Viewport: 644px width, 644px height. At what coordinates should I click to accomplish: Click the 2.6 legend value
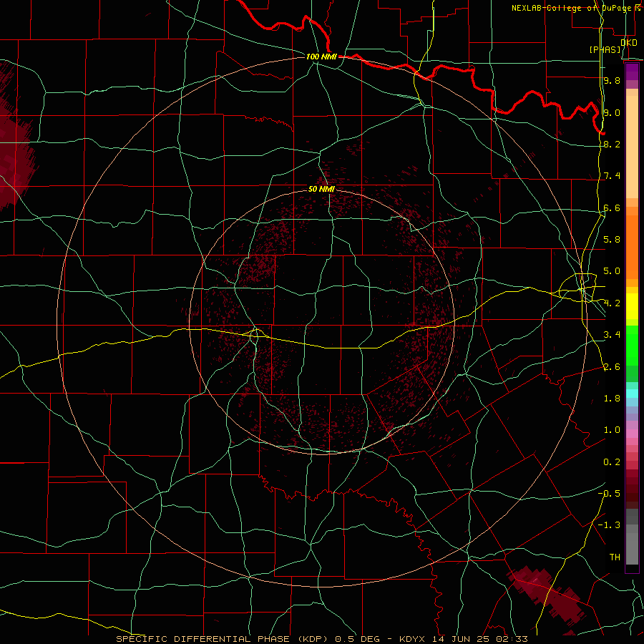pos(612,367)
